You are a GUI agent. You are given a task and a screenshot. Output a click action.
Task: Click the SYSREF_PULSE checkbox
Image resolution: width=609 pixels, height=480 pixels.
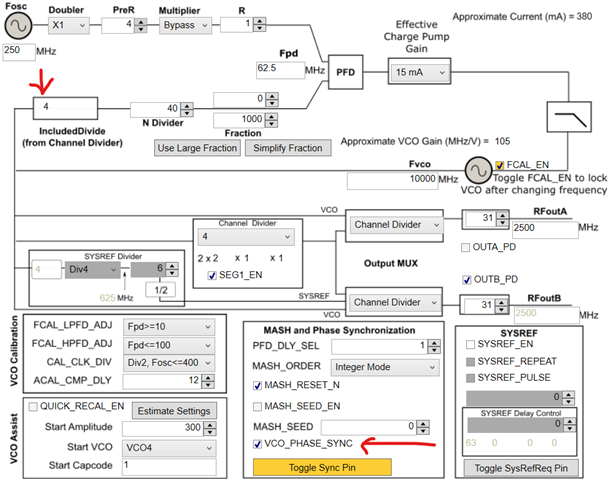point(470,378)
